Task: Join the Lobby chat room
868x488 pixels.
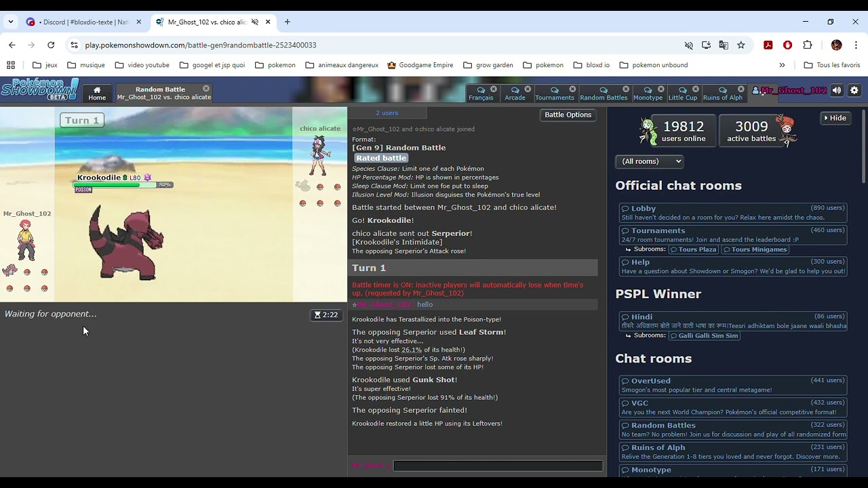Action: [x=732, y=213]
